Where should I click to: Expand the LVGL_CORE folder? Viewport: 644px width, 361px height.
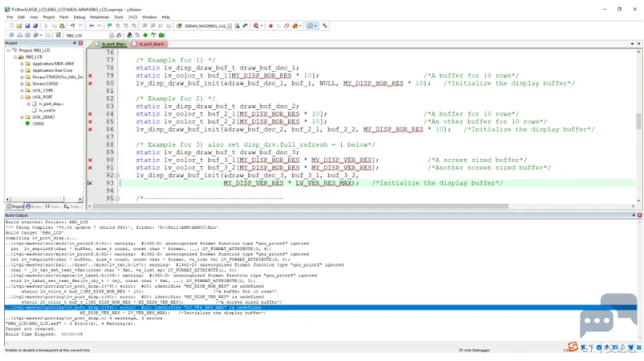click(22, 90)
